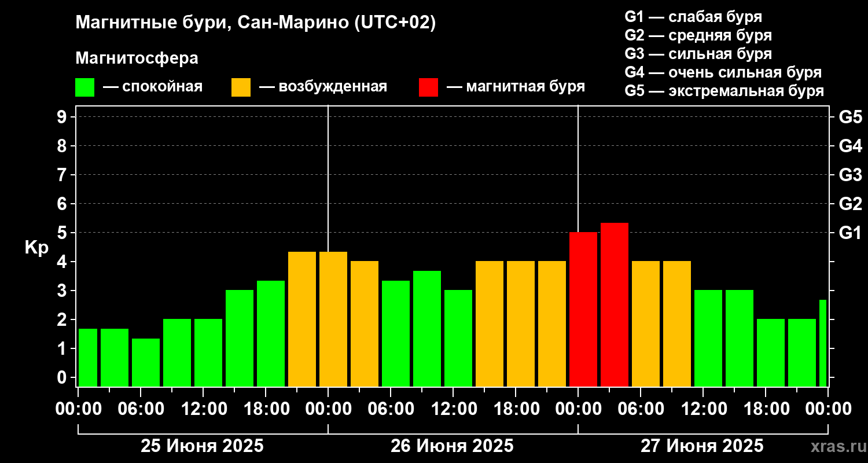Click the G5 label on the right axis
The image size is (868, 463).
(x=850, y=117)
